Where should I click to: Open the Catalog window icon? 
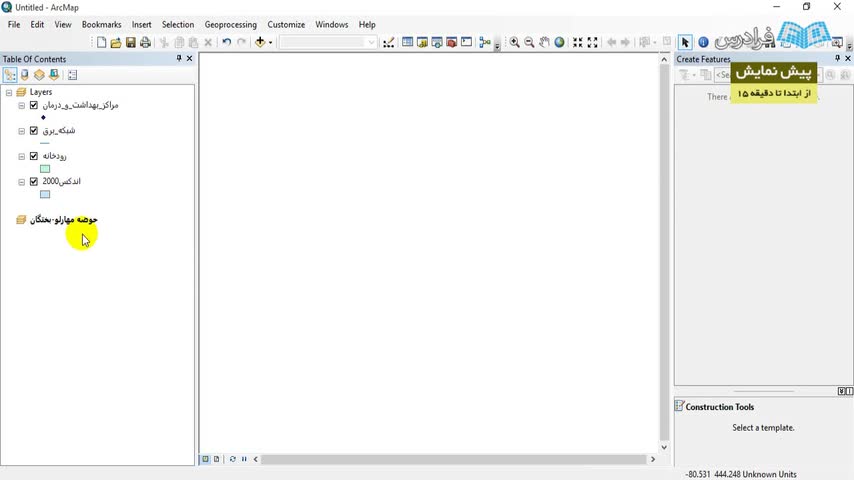422,42
